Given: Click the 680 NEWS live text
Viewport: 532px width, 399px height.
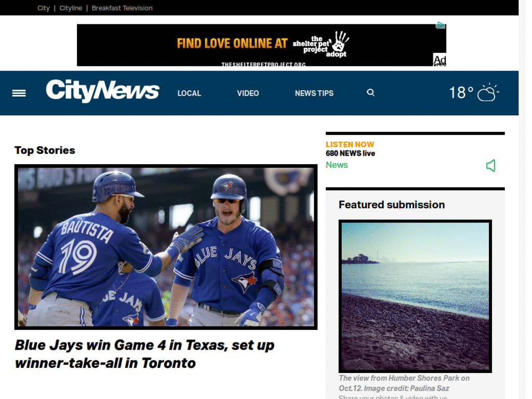Looking at the screenshot, I should [x=350, y=153].
